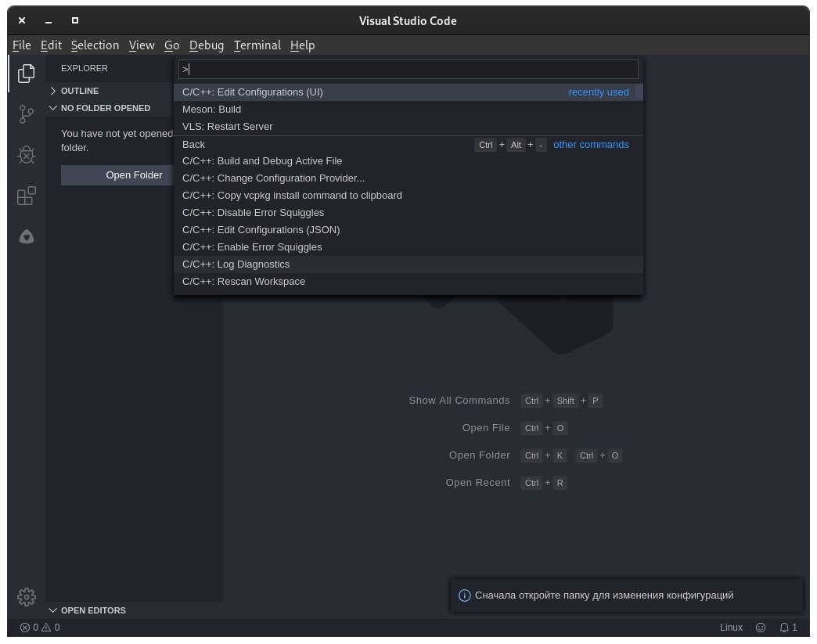Screen dimensions: 817x644
Task: Open the Go menu
Action: [x=171, y=45]
